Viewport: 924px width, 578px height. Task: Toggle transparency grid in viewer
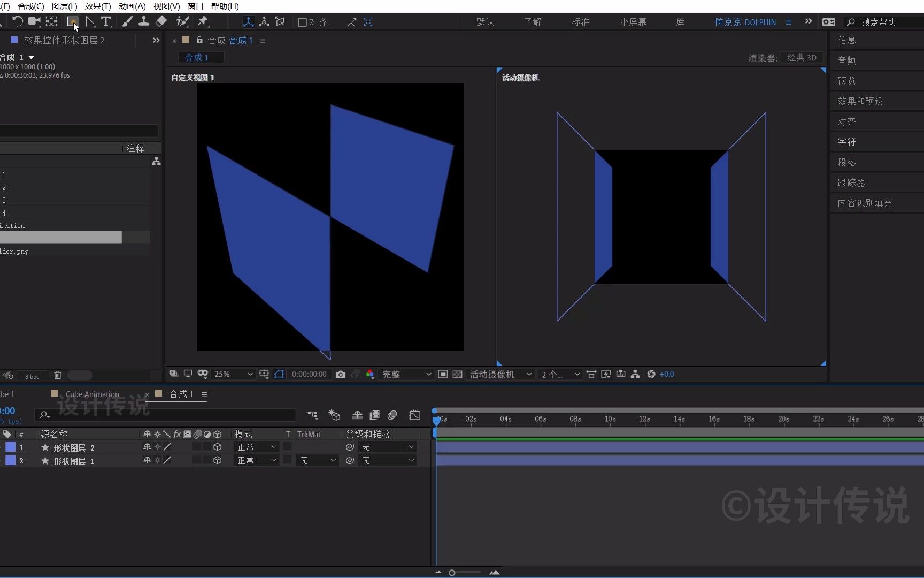point(458,375)
